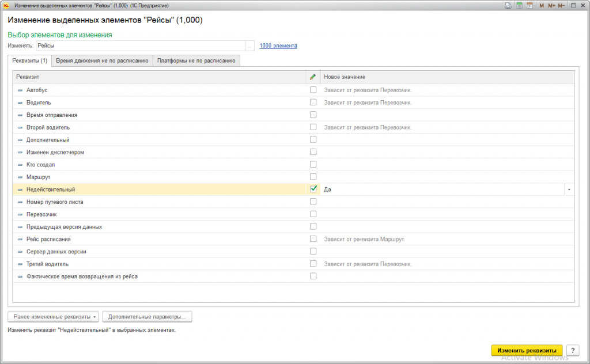The width and height of the screenshot is (590, 364).
Task: Open Платформы не по расписанию tab
Action: (196, 60)
